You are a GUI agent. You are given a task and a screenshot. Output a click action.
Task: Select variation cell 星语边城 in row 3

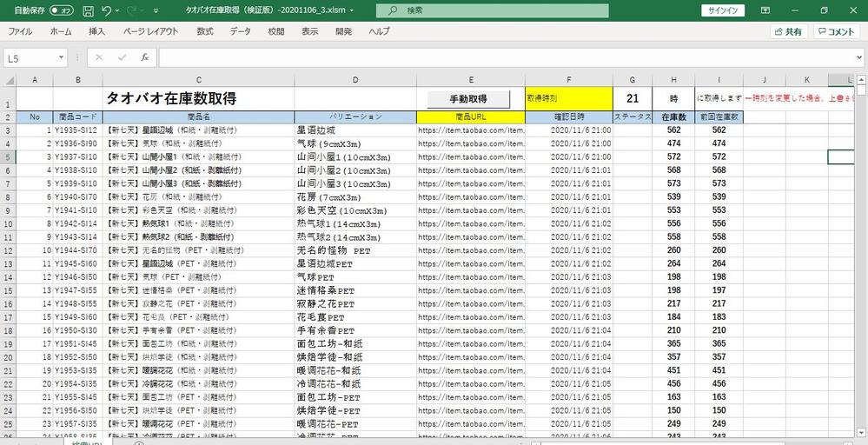click(355, 130)
